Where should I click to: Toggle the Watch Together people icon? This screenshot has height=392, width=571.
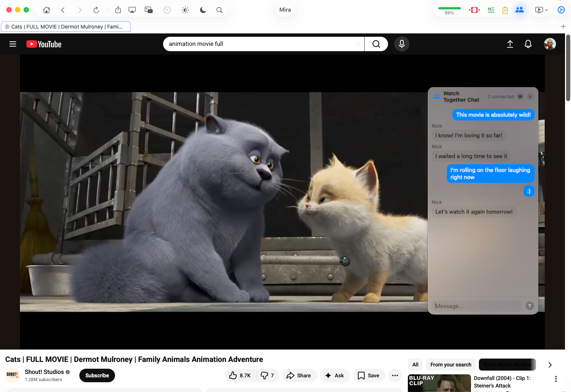pos(520,10)
